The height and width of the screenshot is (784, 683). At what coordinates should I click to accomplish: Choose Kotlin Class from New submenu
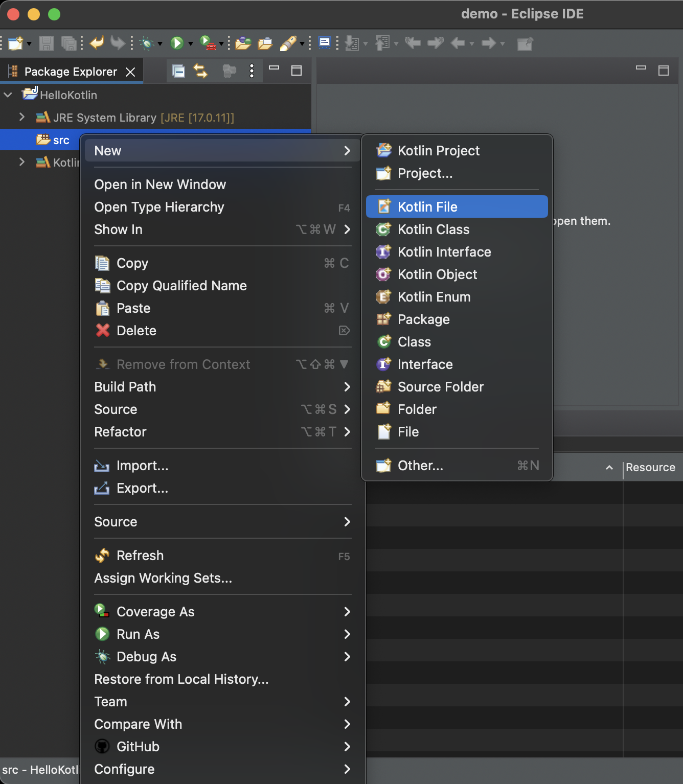[x=457, y=229]
